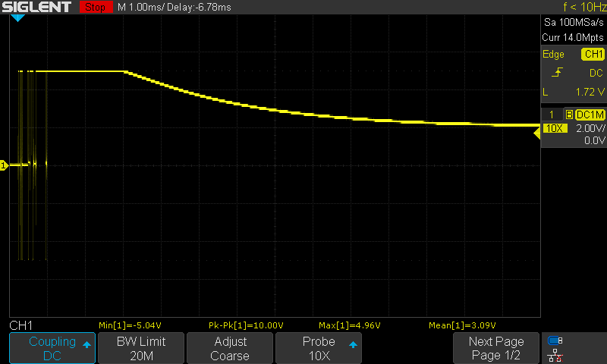Click the Min[1]=-5.04V measurement
Image resolution: width=607 pixels, height=364 pixels.
point(130,325)
